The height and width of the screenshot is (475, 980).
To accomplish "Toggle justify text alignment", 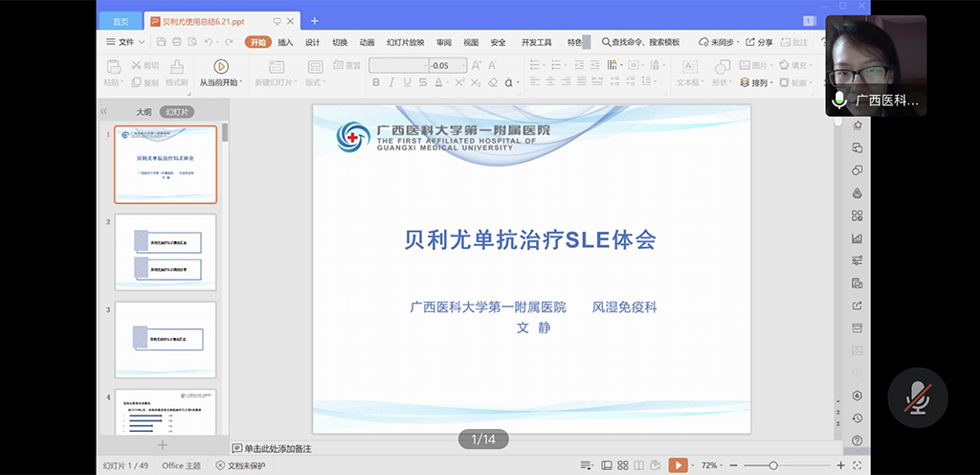I will [582, 81].
